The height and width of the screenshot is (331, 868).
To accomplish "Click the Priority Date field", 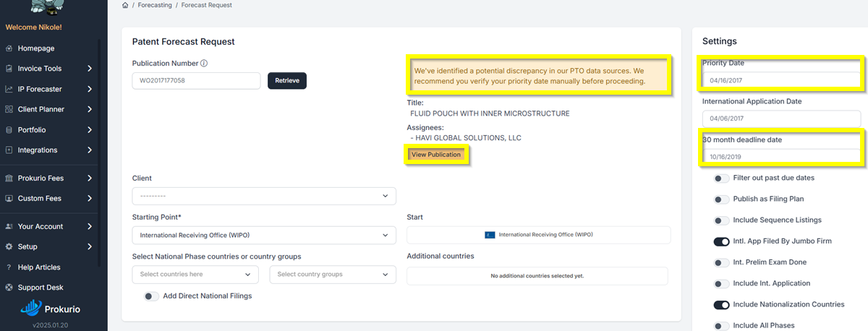I will click(781, 79).
